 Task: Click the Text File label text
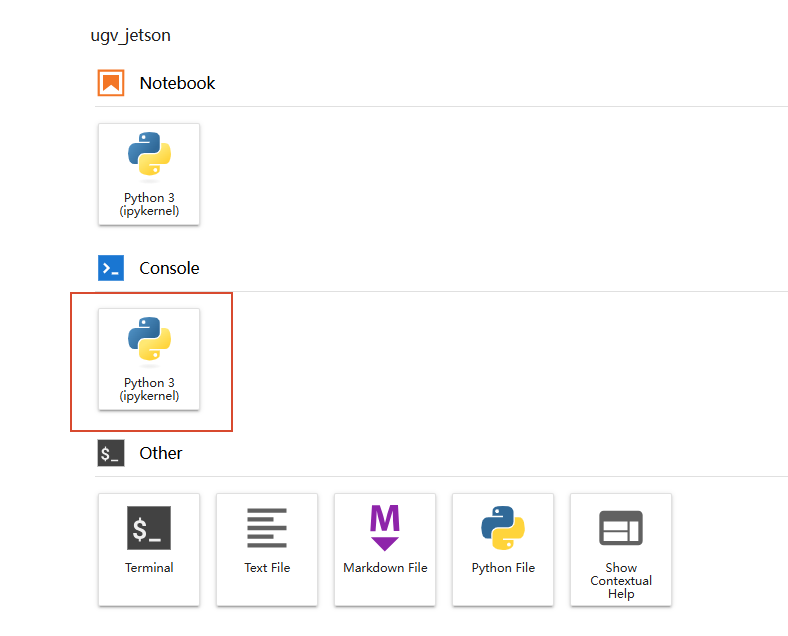click(x=267, y=568)
